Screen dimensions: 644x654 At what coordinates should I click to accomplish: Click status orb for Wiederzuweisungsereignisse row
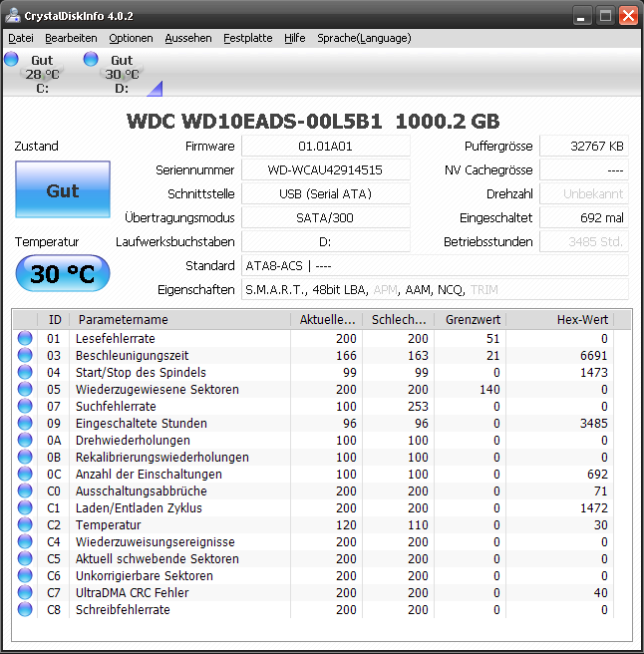(25, 541)
